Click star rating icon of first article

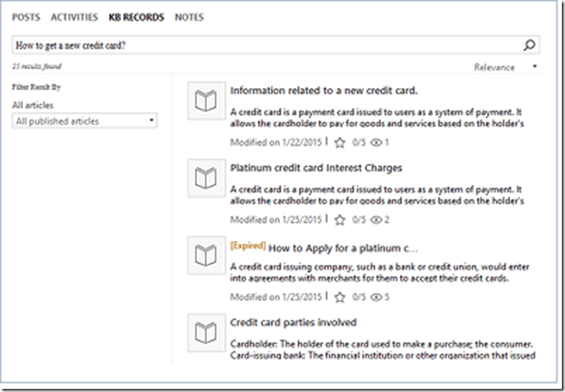pyautogui.click(x=340, y=143)
